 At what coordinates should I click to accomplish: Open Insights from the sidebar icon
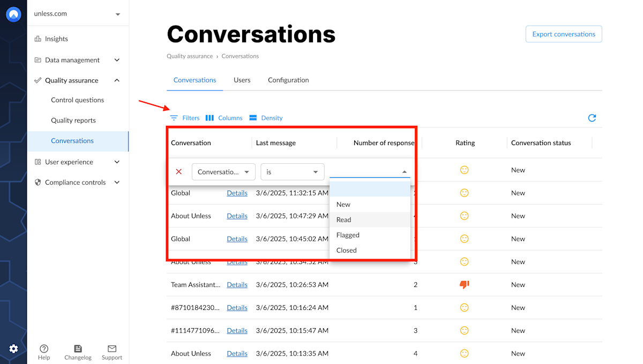pos(39,39)
